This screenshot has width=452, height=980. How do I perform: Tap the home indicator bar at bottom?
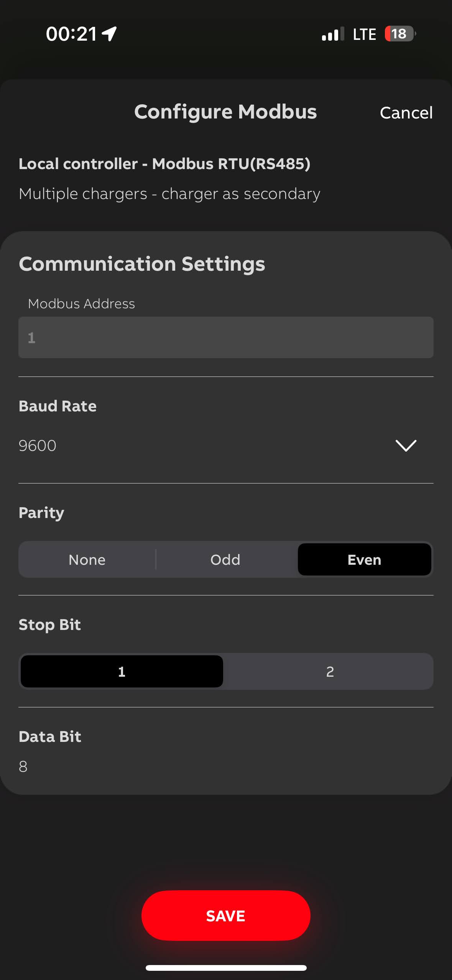(x=226, y=968)
